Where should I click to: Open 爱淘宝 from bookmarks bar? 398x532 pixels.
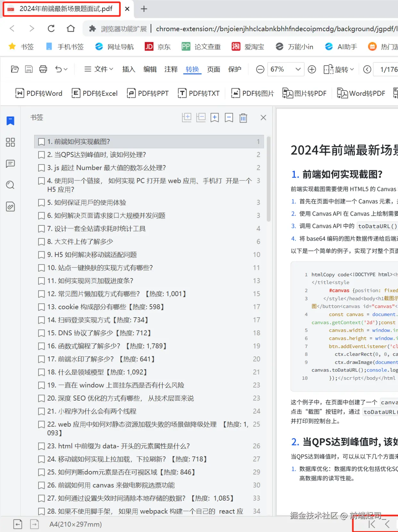coord(248,47)
